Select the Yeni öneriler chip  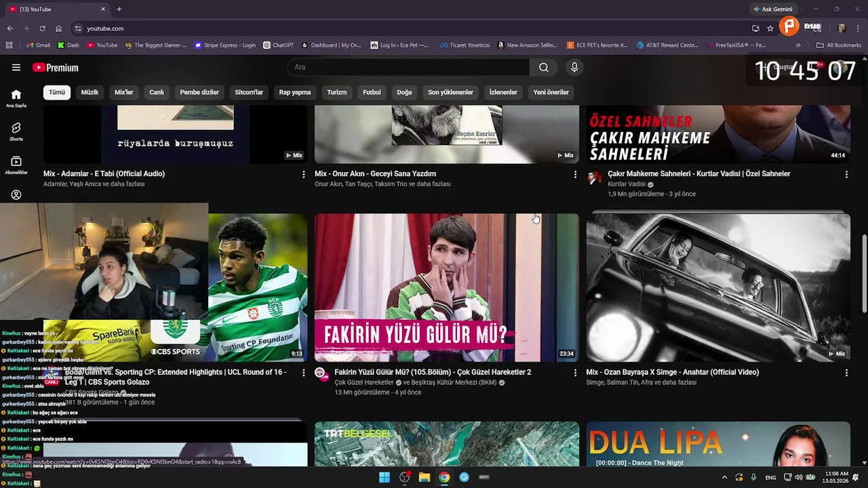(x=551, y=92)
